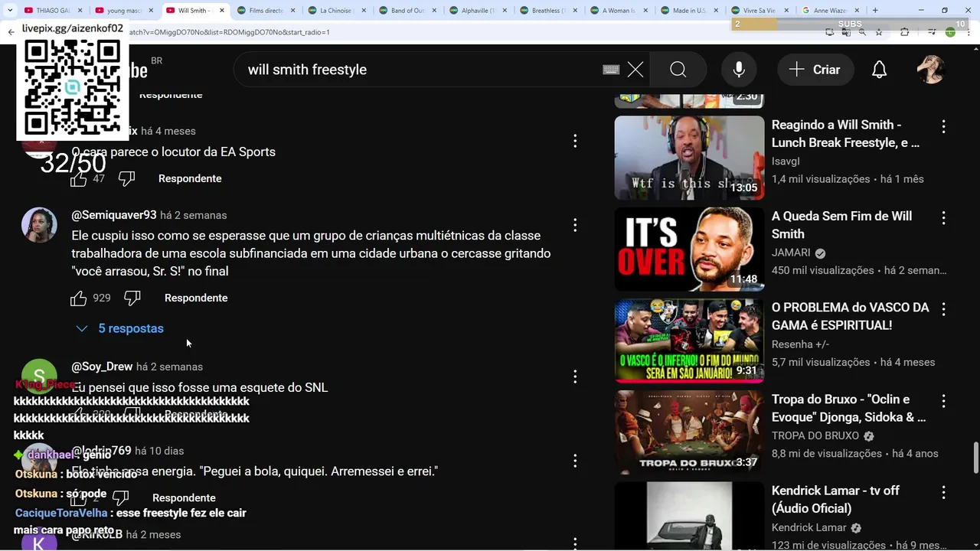Open the Chrome three-dot menu
Image resolution: width=980 pixels, height=551 pixels.
pyautogui.click(x=969, y=32)
